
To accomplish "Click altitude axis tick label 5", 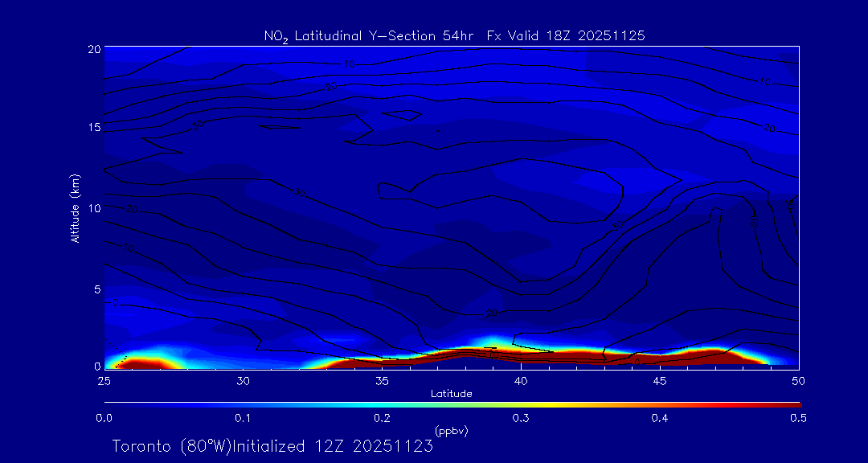I will [x=97, y=289].
